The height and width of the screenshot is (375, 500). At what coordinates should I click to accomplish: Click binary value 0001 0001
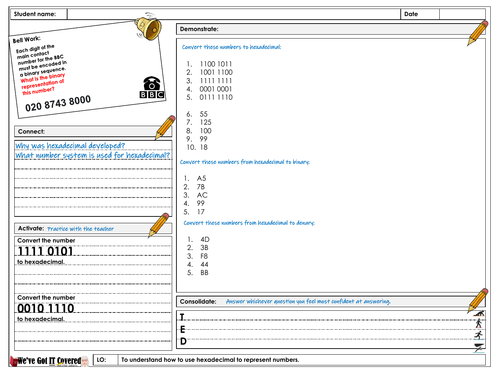(x=216, y=89)
